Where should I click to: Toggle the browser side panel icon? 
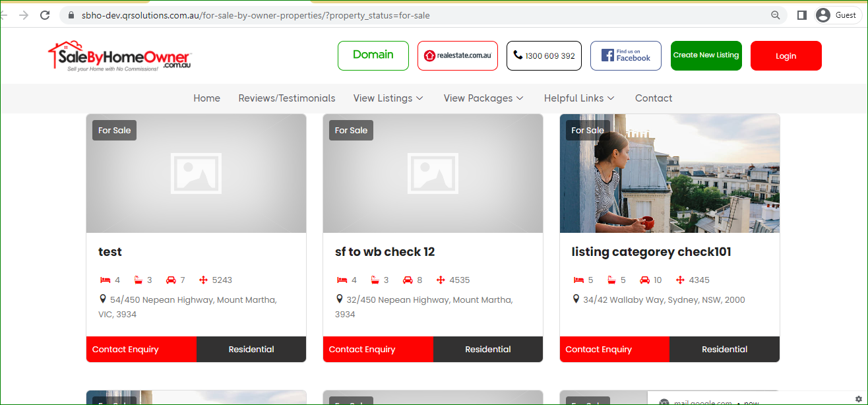(x=801, y=15)
